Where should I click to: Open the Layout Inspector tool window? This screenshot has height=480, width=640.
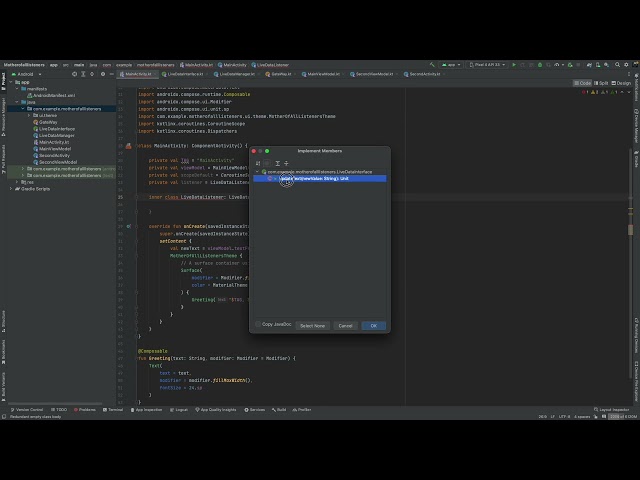[x=611, y=409]
